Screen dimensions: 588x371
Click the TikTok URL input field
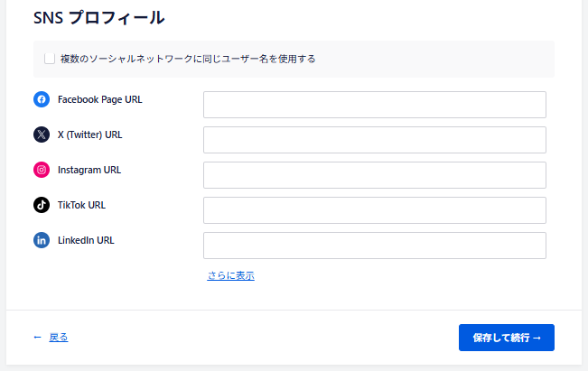[x=374, y=210]
